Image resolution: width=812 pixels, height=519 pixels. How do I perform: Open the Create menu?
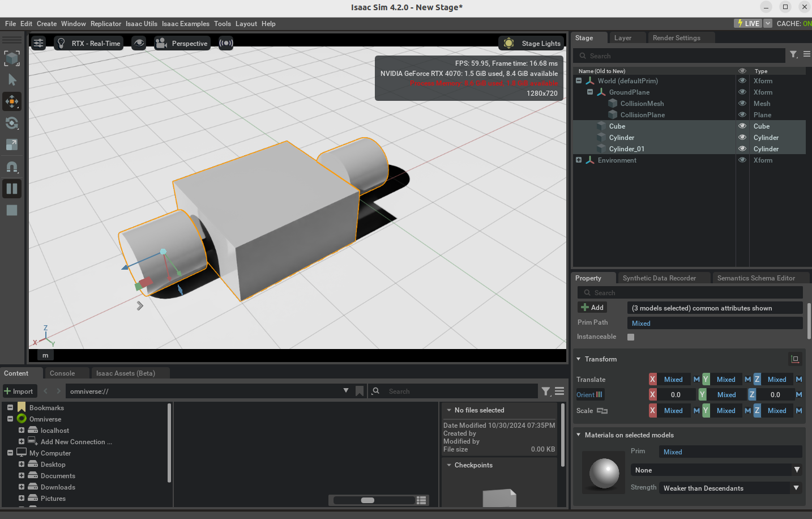[x=46, y=24]
